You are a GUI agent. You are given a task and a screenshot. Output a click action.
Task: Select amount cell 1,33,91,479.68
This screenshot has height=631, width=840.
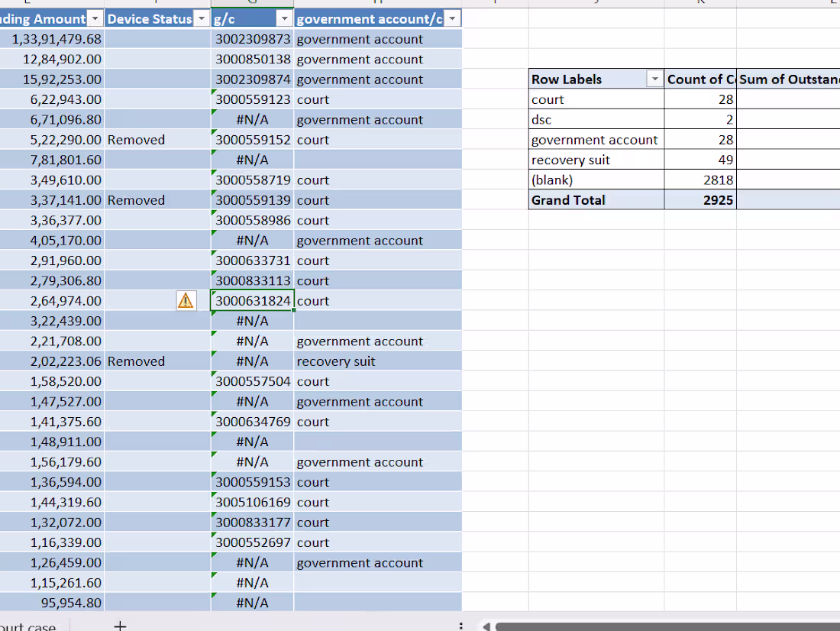point(51,39)
